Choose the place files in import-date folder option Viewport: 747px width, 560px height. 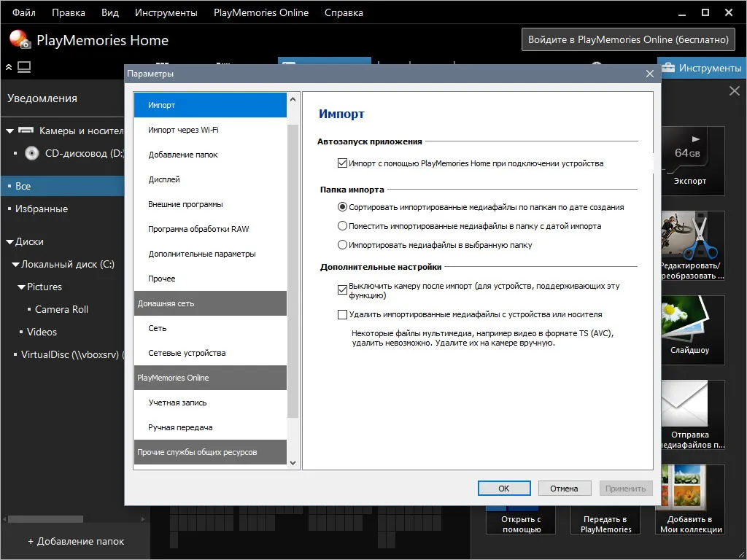click(342, 226)
